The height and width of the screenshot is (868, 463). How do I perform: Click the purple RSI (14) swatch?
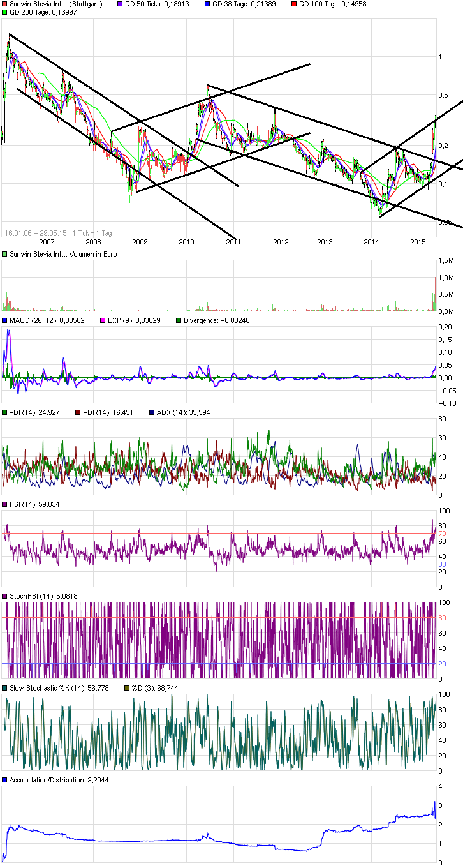[5, 504]
